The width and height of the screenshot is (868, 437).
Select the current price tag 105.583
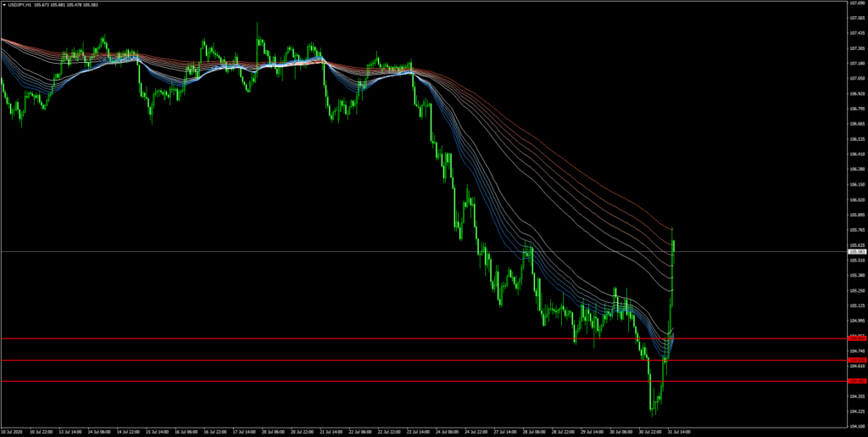[x=855, y=252]
